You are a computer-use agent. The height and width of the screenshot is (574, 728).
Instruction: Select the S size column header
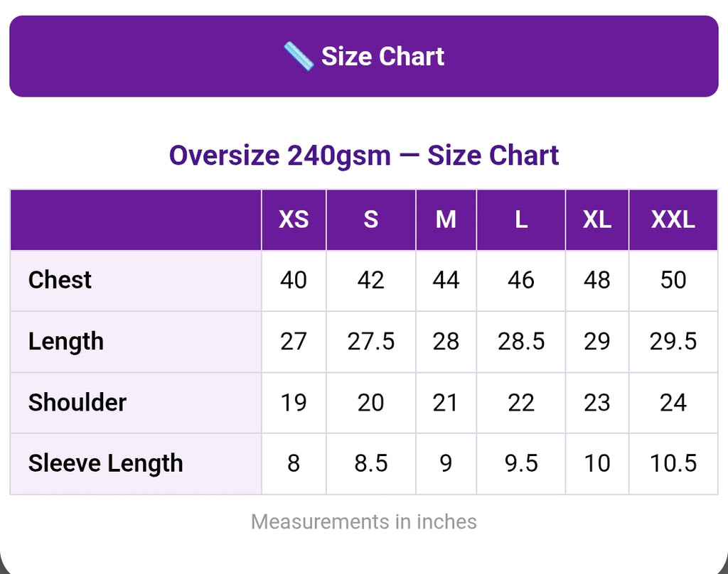[x=370, y=220]
